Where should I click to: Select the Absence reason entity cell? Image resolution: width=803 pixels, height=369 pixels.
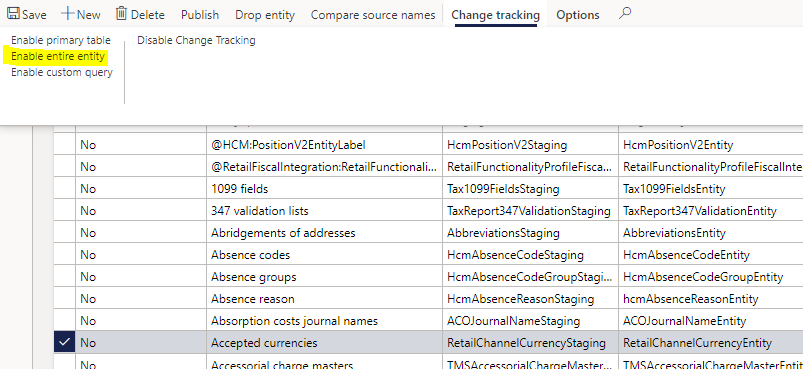325,298
